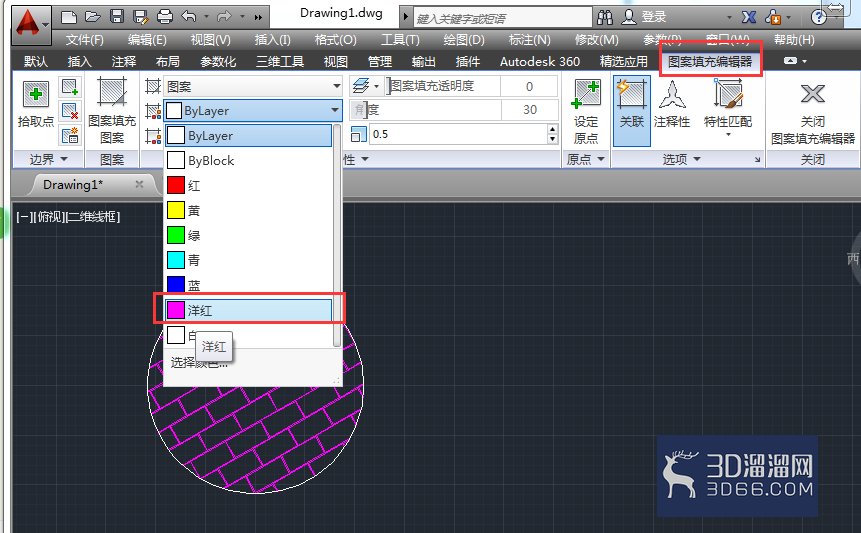The width and height of the screenshot is (861, 533).
Task: Click the hatch angle value field 30
Action: 529,110
